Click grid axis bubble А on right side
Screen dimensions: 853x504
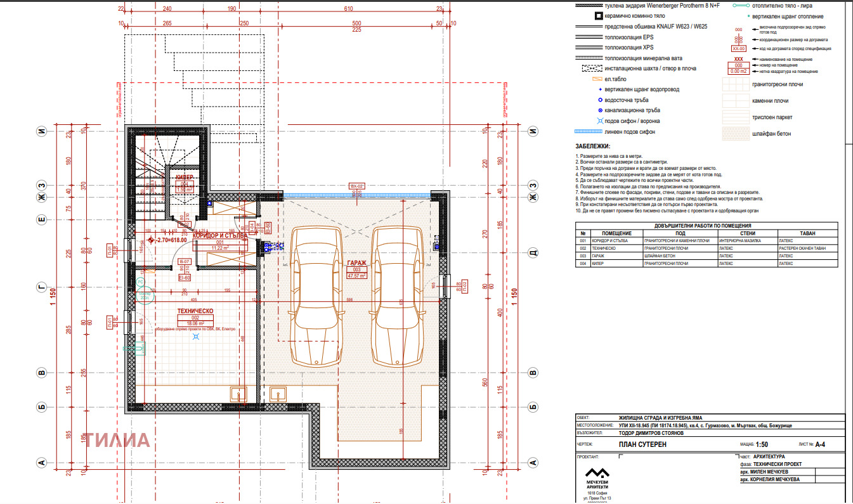pos(533,463)
